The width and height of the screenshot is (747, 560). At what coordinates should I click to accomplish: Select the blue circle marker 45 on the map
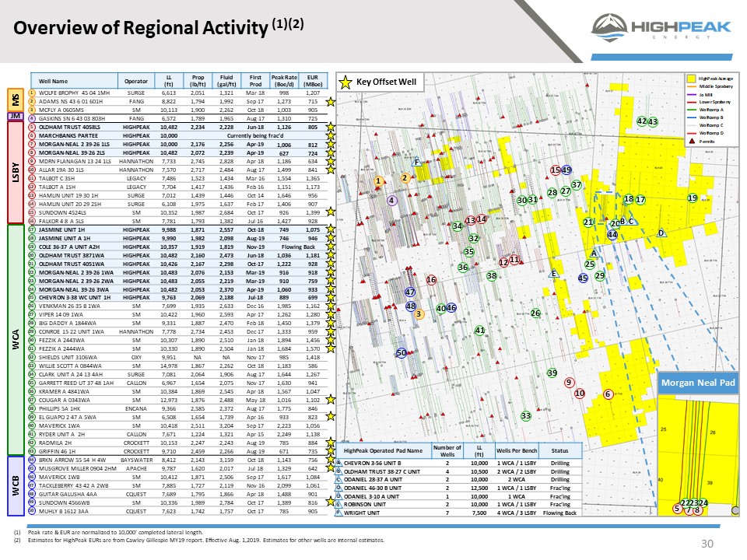pyautogui.click(x=583, y=278)
